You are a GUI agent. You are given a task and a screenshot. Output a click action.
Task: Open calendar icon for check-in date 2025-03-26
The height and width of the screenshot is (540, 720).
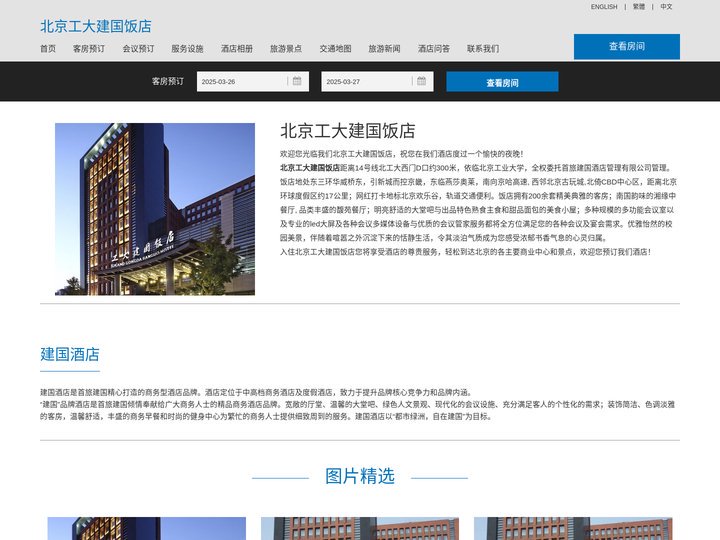(297, 81)
